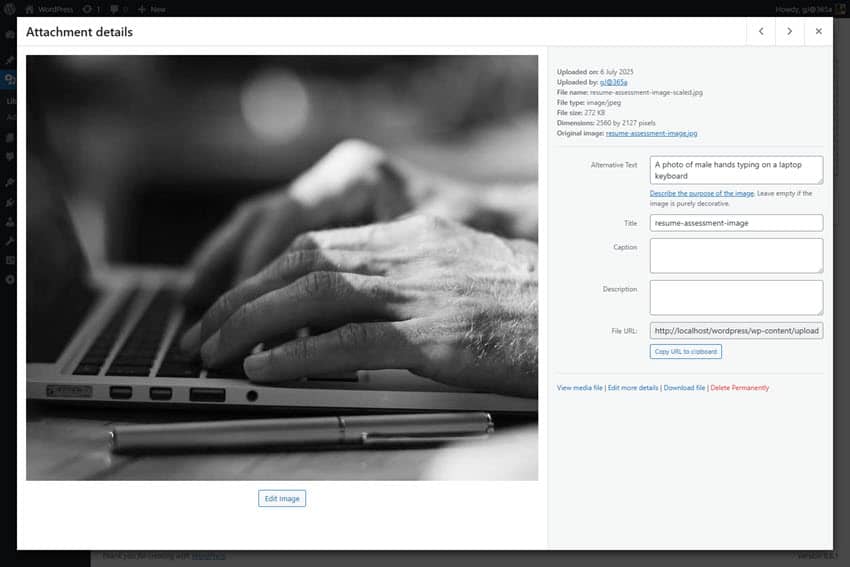Viewport: 850px width, 567px height.
Task: Go to the previous attachment with left chevron
Action: 761,32
